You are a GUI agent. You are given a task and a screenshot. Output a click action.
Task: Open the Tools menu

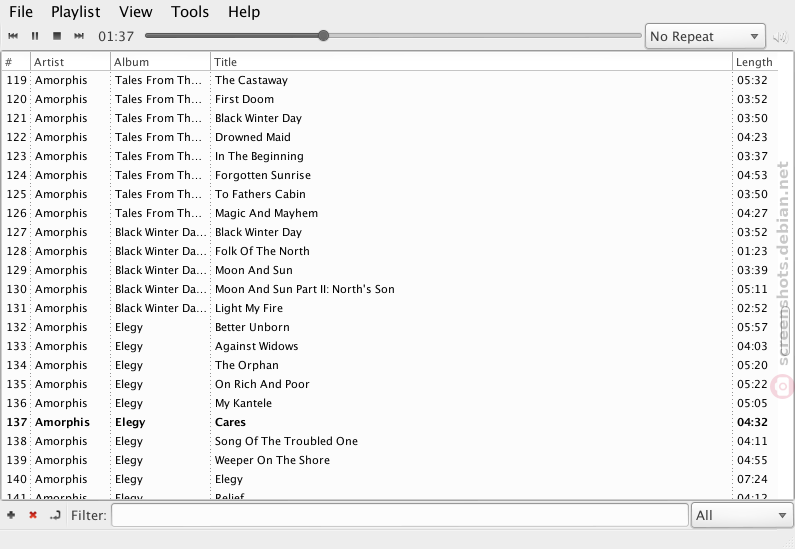tap(190, 12)
